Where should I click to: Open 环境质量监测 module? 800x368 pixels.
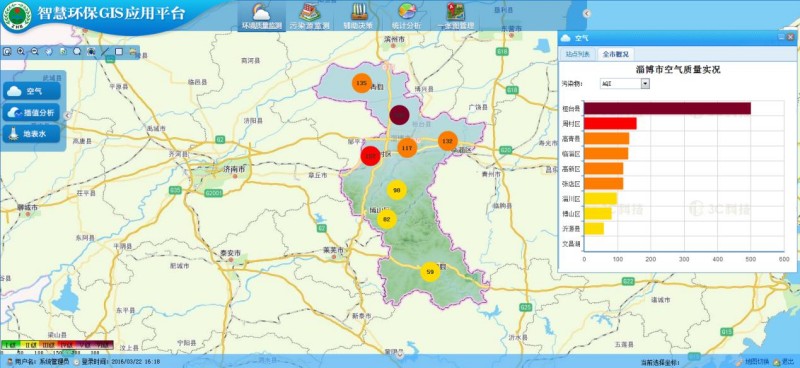[262, 16]
